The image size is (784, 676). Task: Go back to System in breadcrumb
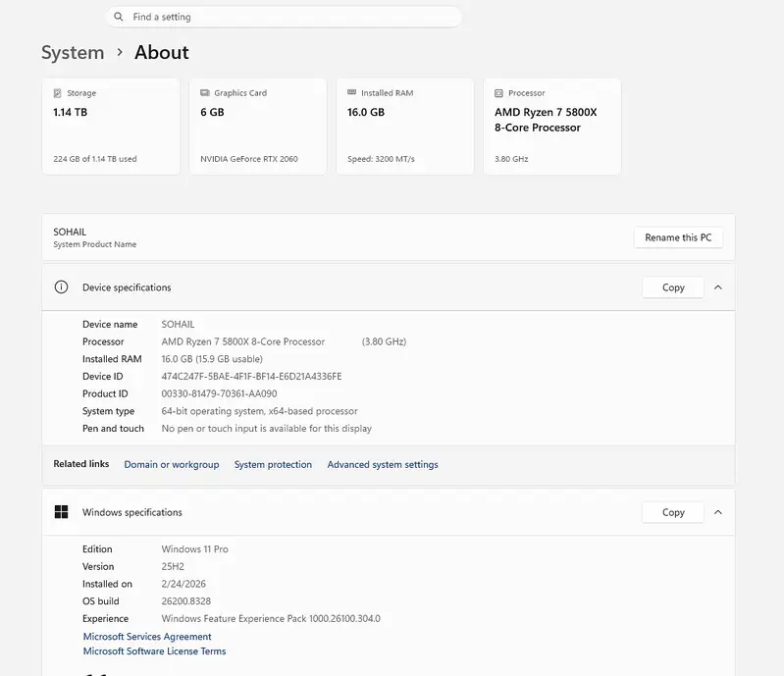click(73, 53)
